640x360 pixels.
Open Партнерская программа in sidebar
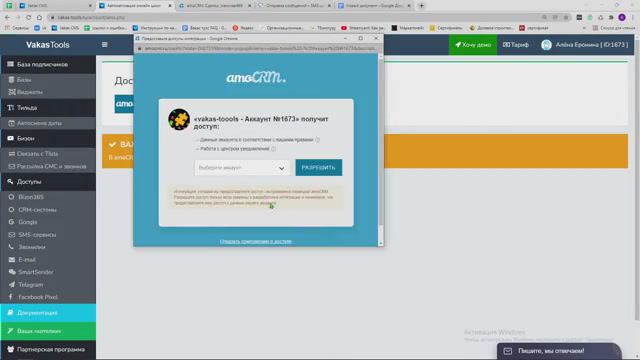48,349
